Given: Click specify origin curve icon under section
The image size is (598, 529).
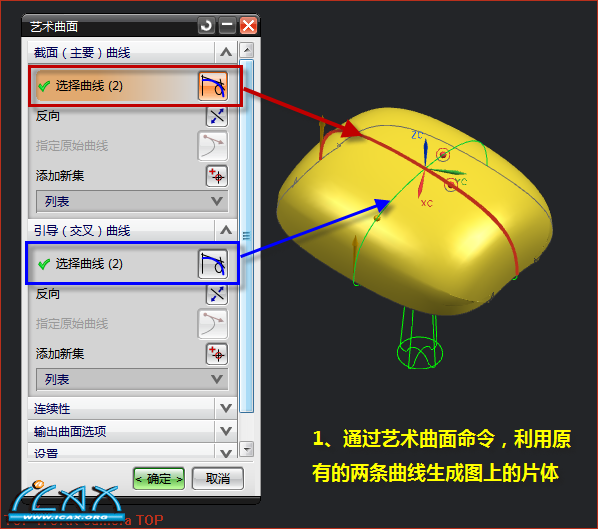Looking at the screenshot, I should 213,146.
